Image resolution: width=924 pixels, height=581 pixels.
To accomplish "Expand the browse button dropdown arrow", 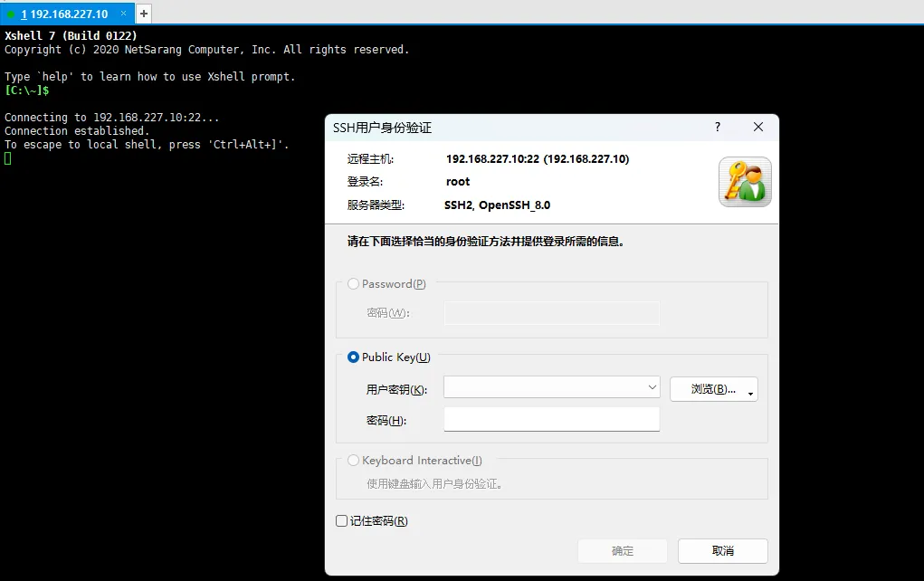I will coord(751,393).
